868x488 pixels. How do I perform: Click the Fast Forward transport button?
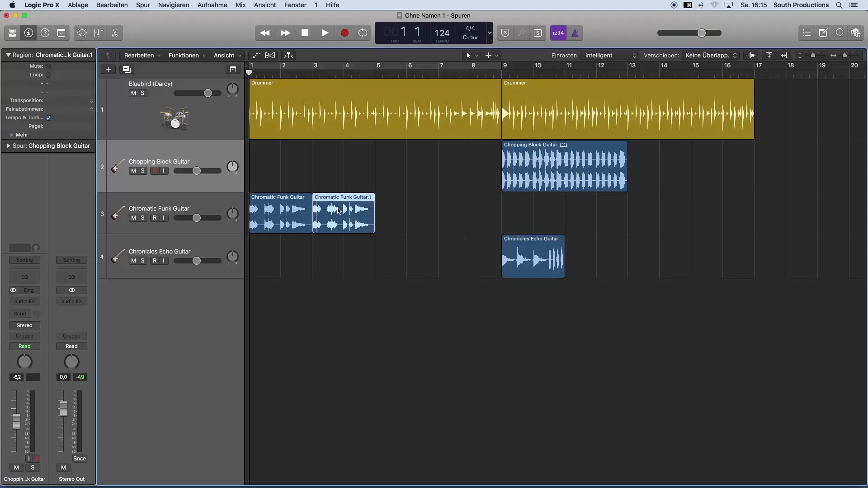285,33
